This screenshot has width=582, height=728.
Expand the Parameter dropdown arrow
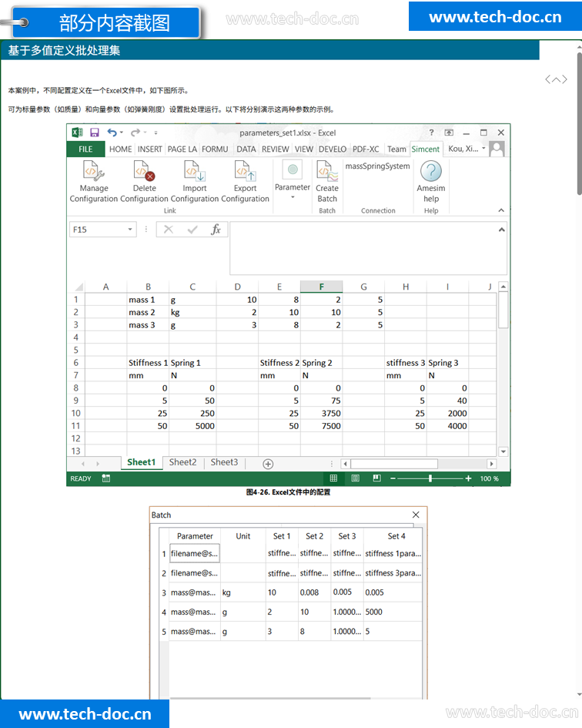point(293,197)
